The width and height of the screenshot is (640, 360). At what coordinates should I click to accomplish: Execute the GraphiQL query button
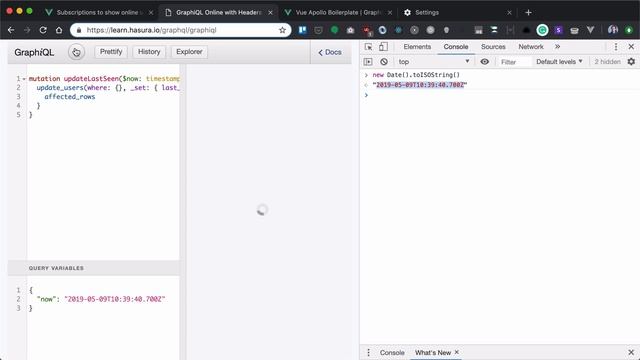pyautogui.click(x=76, y=52)
